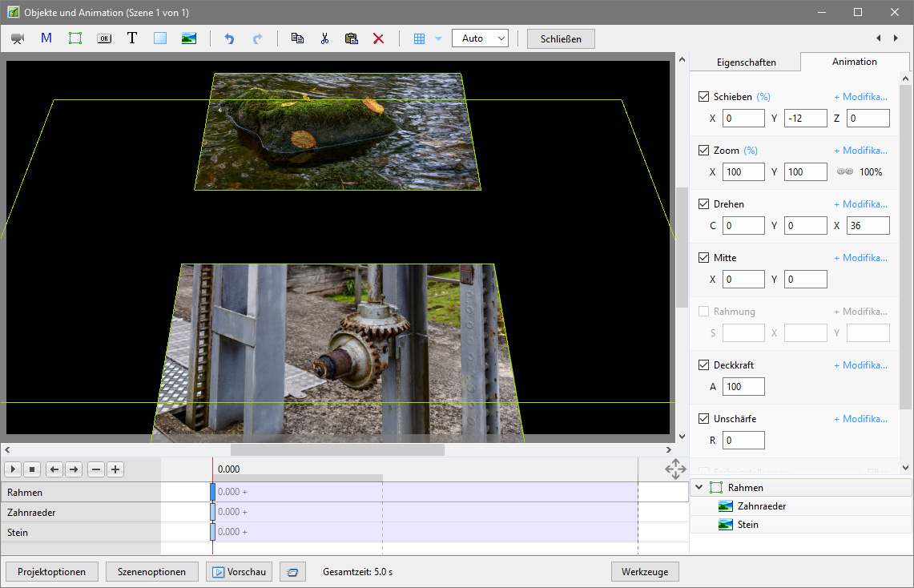
Task: Click the Schließen button
Action: point(561,38)
